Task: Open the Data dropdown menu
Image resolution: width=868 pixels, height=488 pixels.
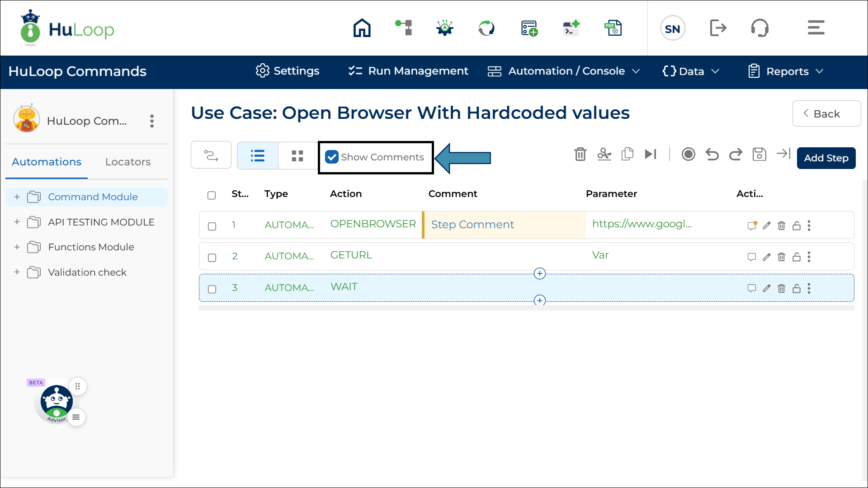Action: [x=691, y=71]
